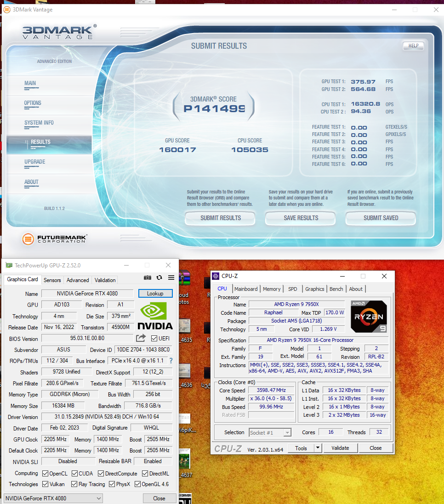Toggle the UEFI checkbox in GPU-Z
Screen dimensions: 444x504
[x=154, y=339]
